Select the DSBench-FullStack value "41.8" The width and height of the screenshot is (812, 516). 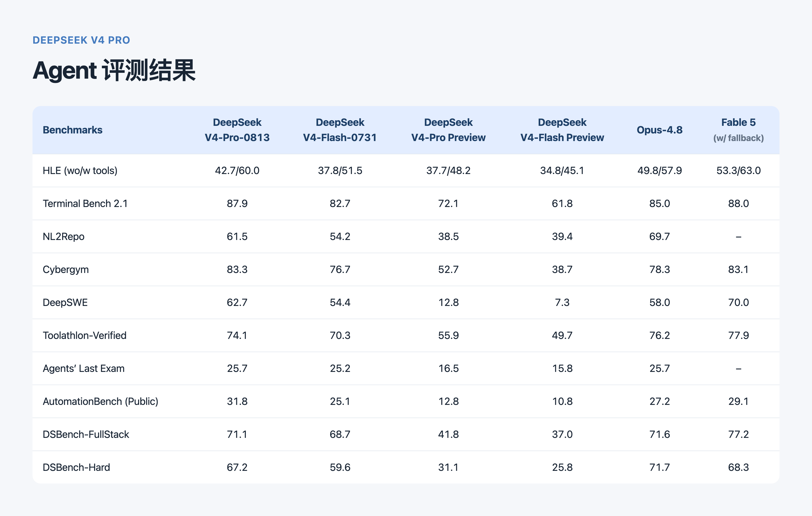(x=448, y=434)
